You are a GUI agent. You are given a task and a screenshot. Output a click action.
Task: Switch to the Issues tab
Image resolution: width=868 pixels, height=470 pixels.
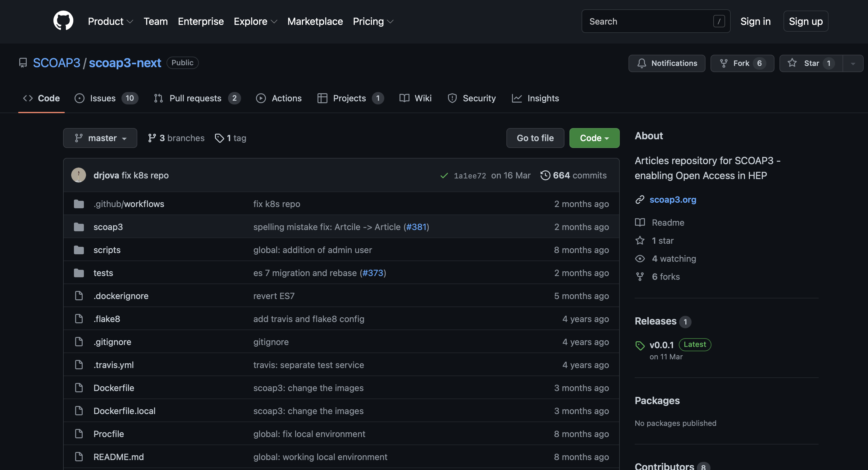pos(106,99)
